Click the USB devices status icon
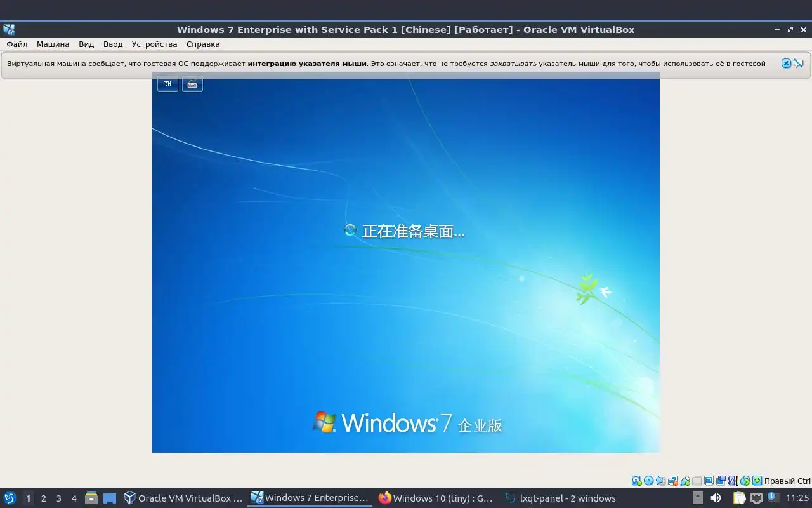The width and height of the screenshot is (812, 508). coord(685,481)
